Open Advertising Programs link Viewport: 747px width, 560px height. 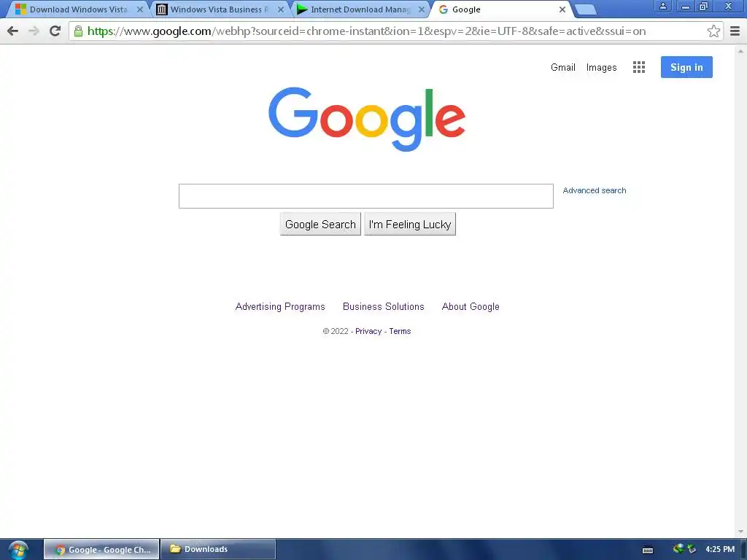(x=280, y=307)
